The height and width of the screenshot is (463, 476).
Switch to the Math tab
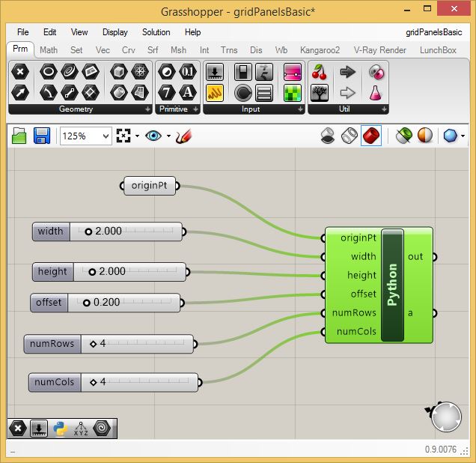pos(49,50)
